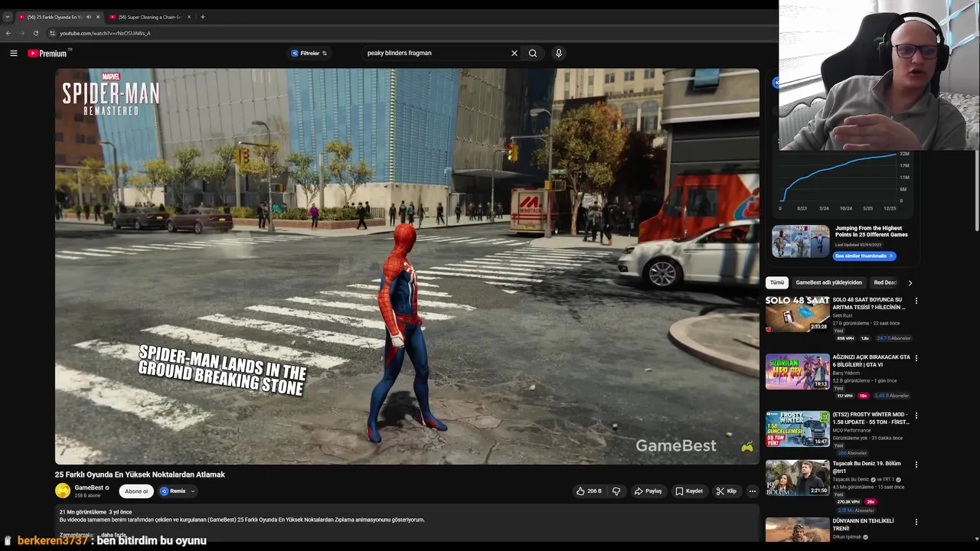The height and width of the screenshot is (551, 980).
Task: Share the video via Paylaş button
Action: pos(648,491)
